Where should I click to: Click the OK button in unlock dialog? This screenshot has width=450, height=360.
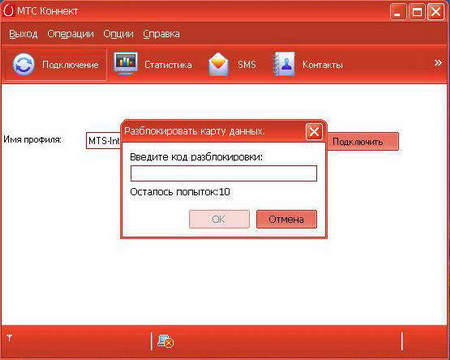pyautogui.click(x=219, y=219)
